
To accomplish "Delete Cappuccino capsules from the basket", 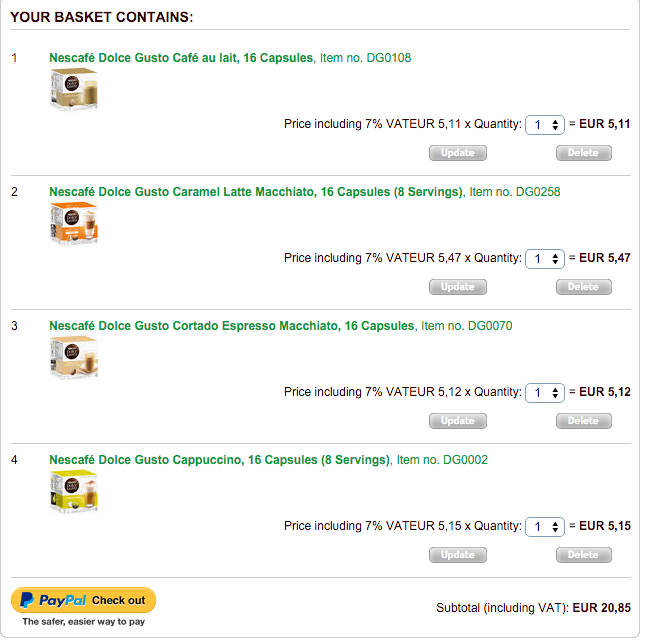I will click(x=583, y=555).
